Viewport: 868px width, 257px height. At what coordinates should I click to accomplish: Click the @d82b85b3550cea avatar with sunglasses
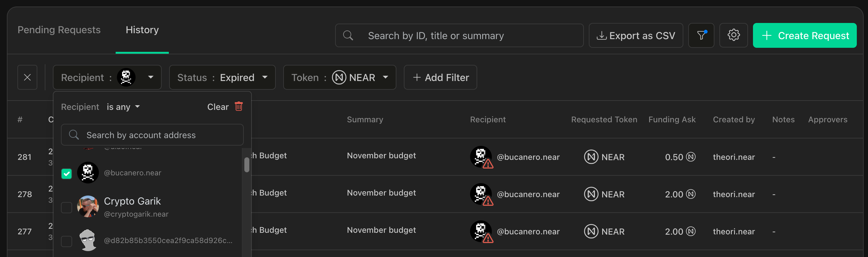coord(88,240)
